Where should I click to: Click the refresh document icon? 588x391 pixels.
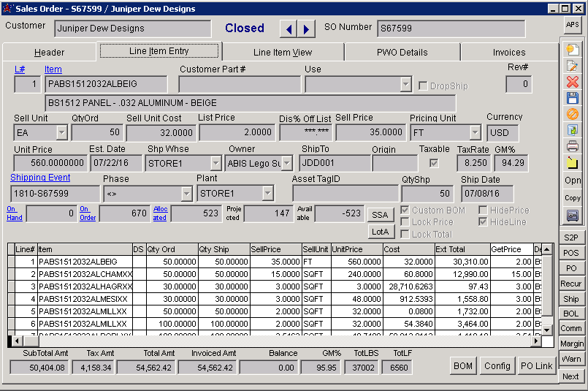tap(573, 130)
